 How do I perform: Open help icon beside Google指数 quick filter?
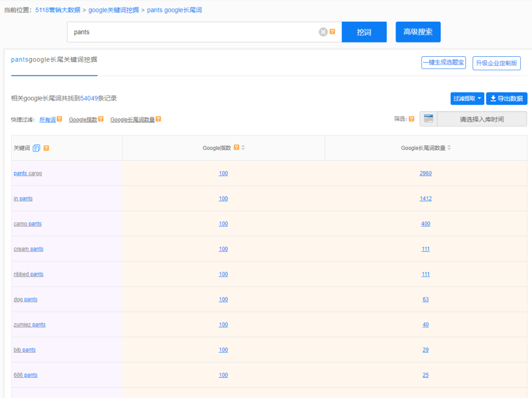click(101, 119)
